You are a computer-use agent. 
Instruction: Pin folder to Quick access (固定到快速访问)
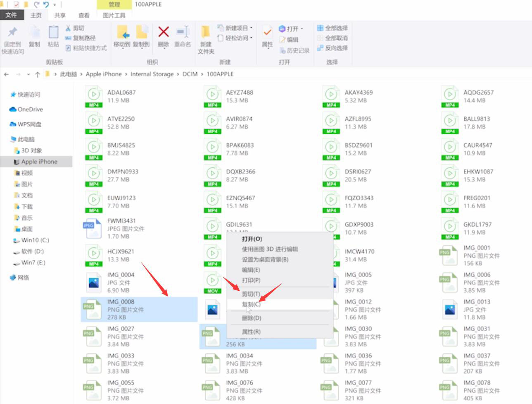tap(12, 40)
